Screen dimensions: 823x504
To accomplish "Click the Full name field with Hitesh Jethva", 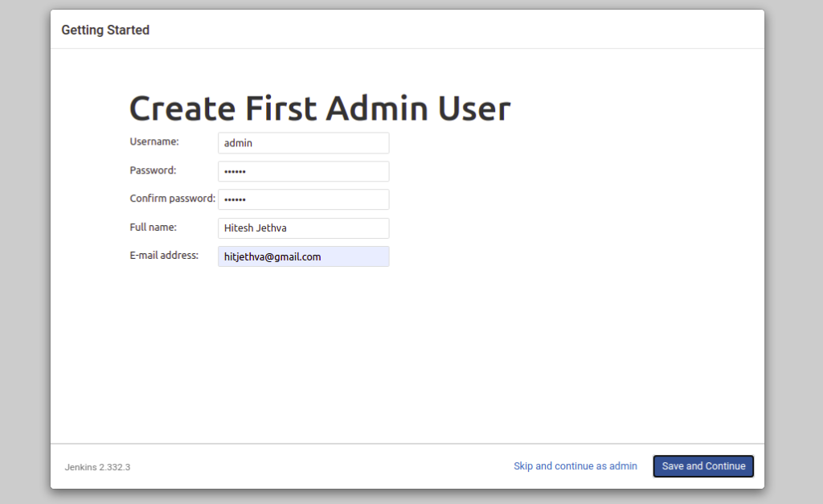I will click(303, 228).
